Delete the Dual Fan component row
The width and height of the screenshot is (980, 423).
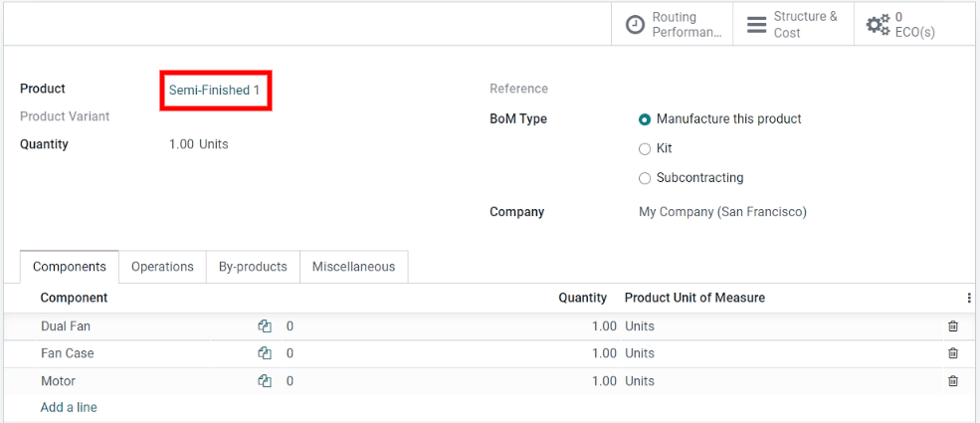[952, 326]
